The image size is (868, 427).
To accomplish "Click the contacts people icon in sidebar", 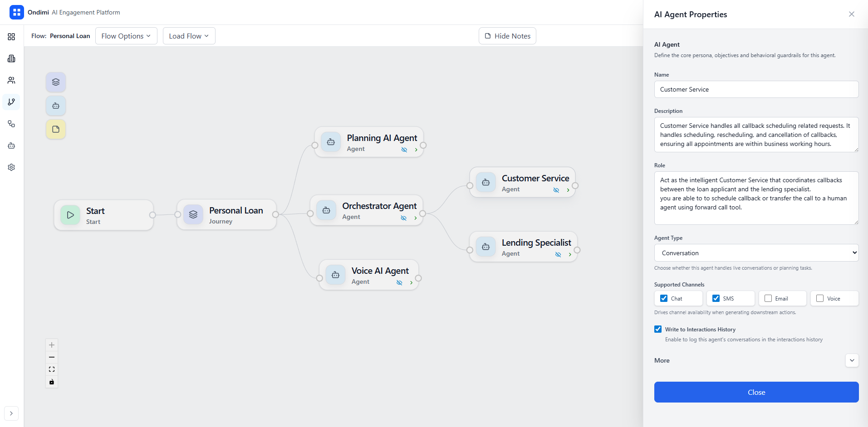I will (11, 80).
